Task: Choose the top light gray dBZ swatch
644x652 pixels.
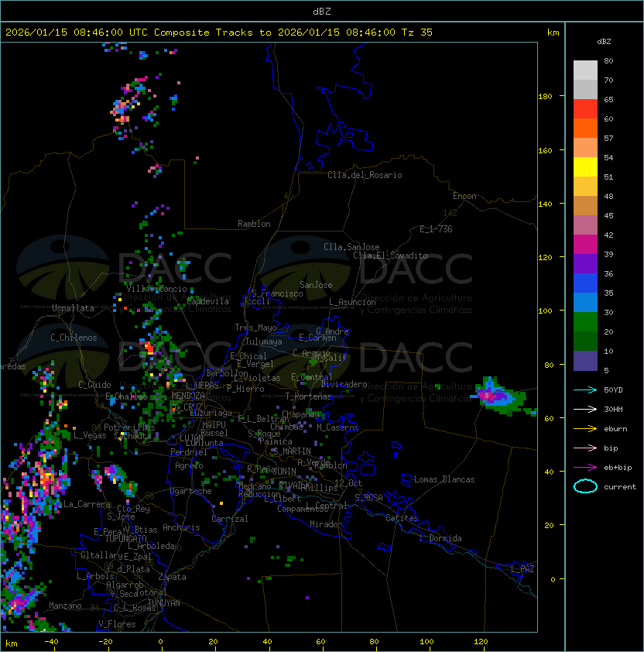Action: point(585,70)
